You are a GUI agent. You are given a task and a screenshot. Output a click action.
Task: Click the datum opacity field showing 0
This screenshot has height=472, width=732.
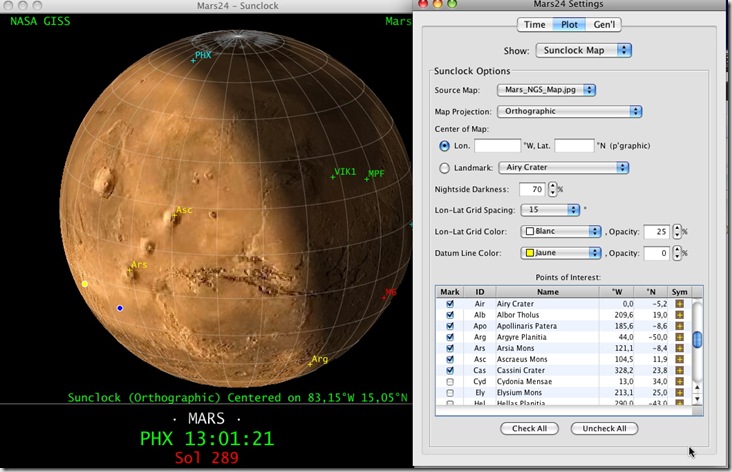[x=656, y=253]
